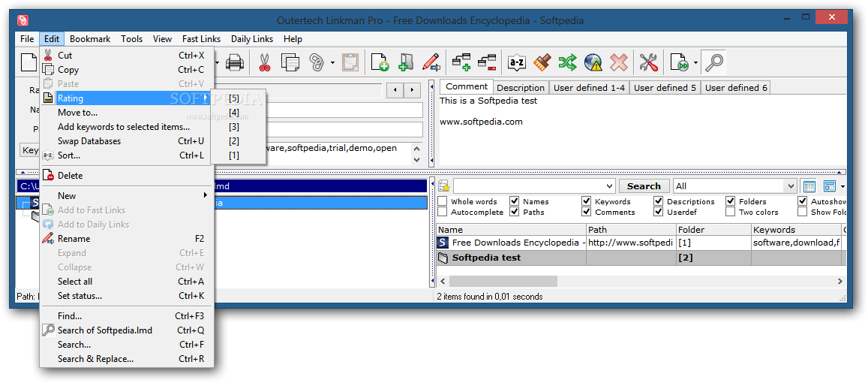Click the faded red X toolbar icon
868x383 pixels.
tap(618, 62)
